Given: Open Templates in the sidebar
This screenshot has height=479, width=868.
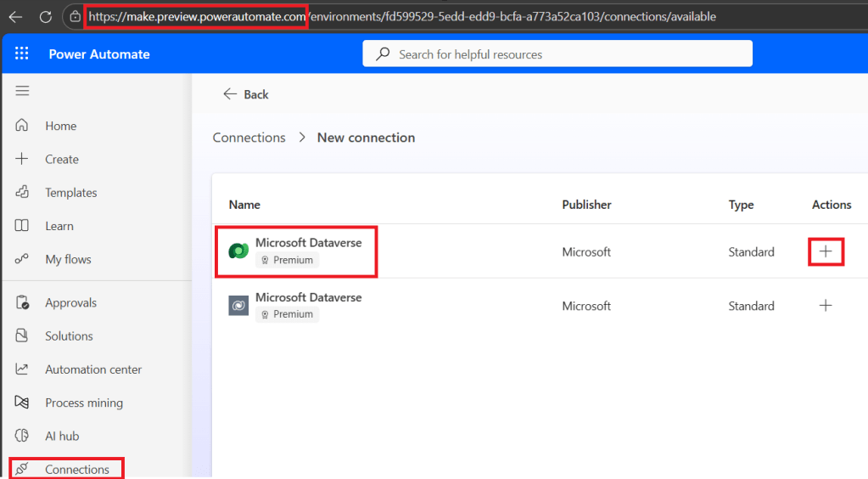Looking at the screenshot, I should (70, 193).
